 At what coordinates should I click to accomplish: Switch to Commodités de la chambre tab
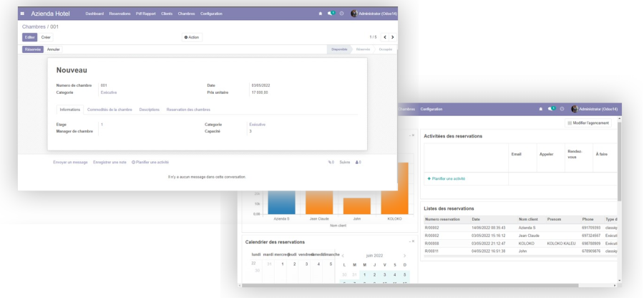click(x=109, y=110)
